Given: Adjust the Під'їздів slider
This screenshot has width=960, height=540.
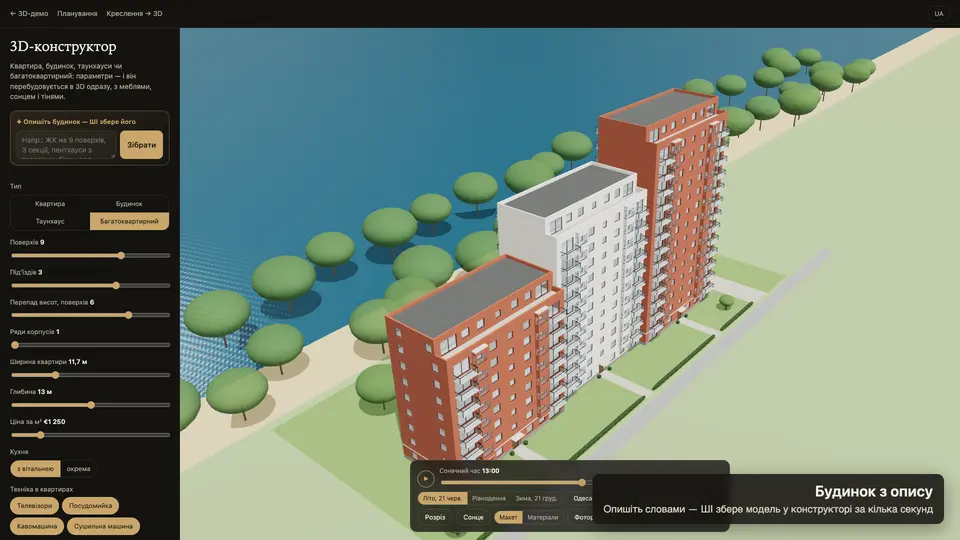Looking at the screenshot, I should tap(90, 285).
